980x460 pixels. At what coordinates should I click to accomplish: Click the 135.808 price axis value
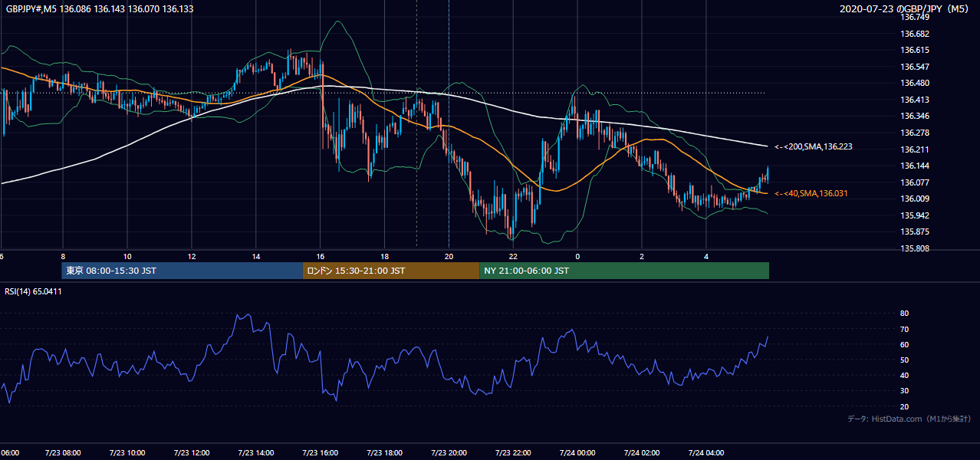tap(914, 248)
